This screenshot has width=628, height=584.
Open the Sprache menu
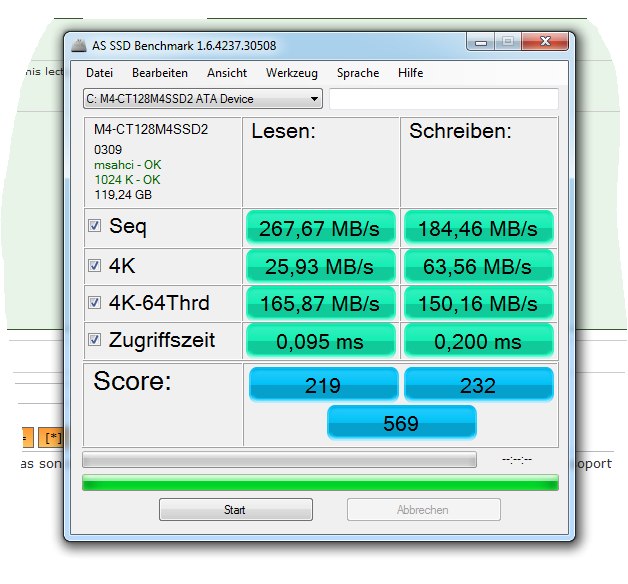pyautogui.click(x=358, y=73)
